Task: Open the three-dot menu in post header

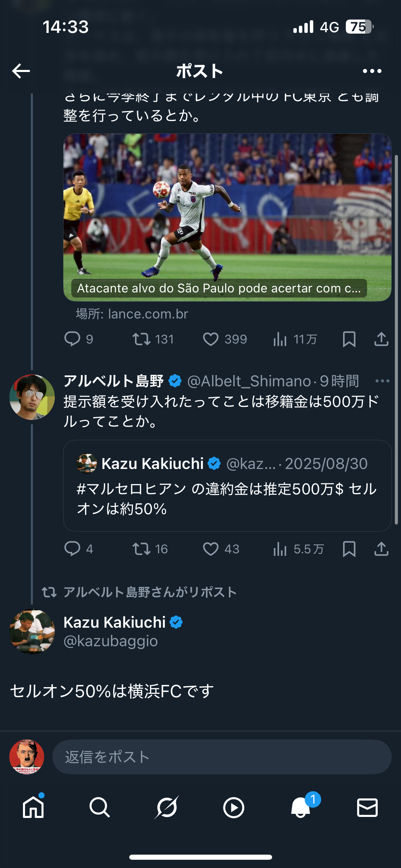Action: tap(372, 71)
